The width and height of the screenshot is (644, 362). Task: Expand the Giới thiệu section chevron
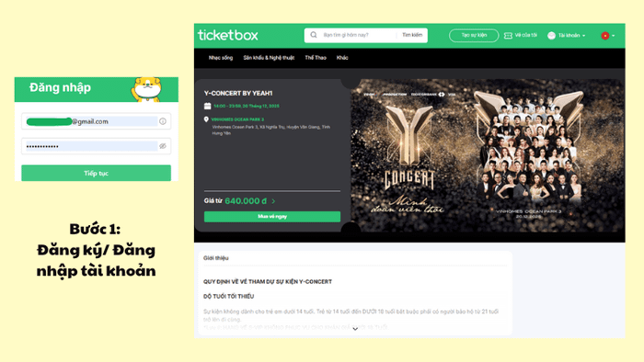tap(355, 329)
